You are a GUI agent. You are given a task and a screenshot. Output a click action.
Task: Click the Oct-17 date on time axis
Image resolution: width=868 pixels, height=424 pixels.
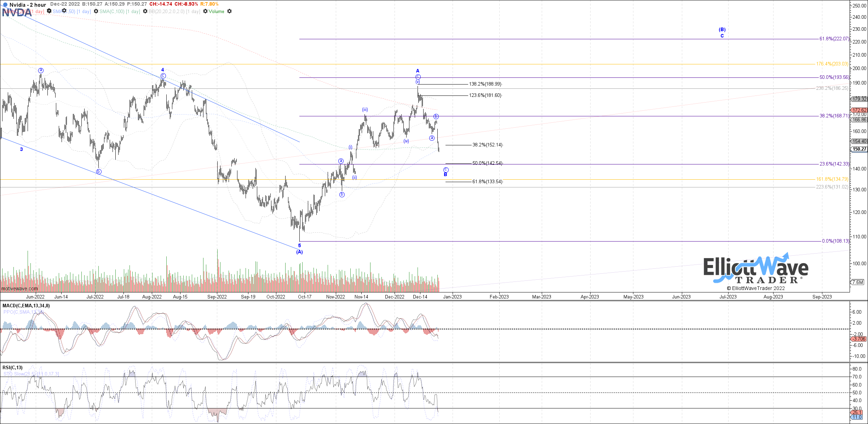(304, 297)
